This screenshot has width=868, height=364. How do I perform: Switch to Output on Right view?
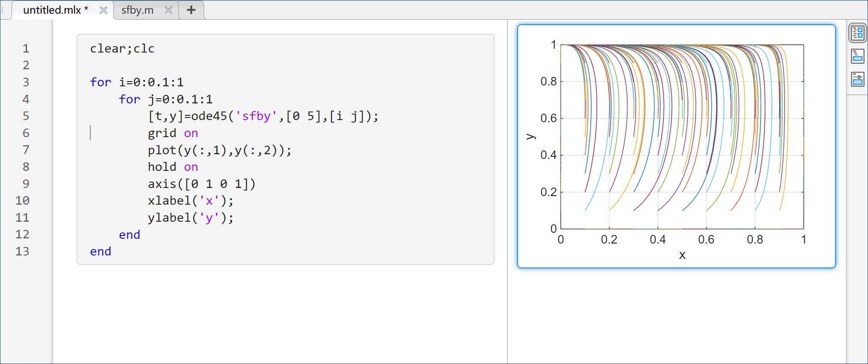(x=857, y=33)
